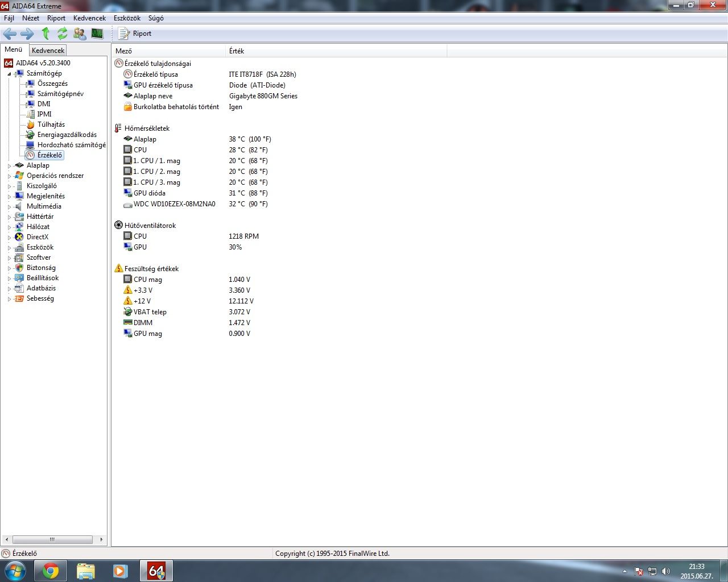
Task: Click the Érték column header
Action: [x=336, y=51]
